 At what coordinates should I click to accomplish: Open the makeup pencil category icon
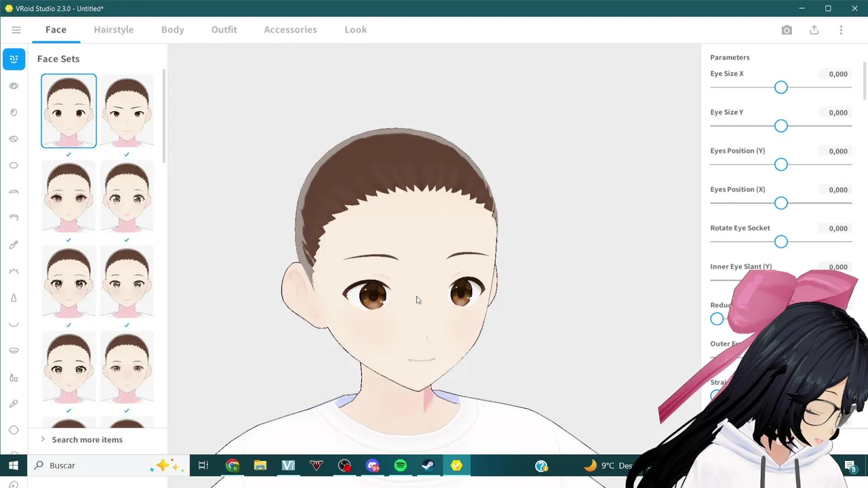point(14,245)
